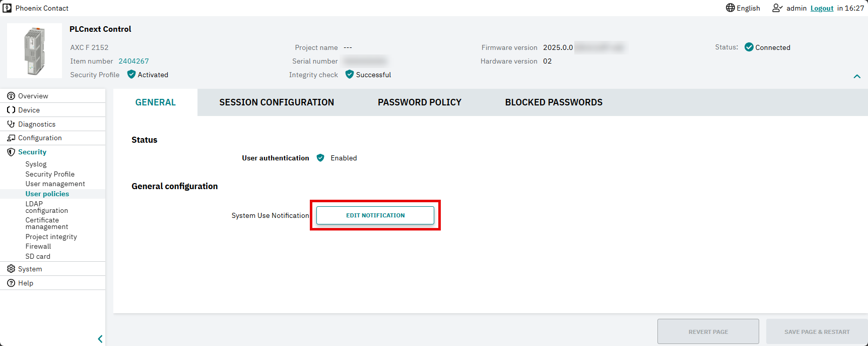868x346 pixels.
Task: Collapse the device header with chevron
Action: coord(857,77)
